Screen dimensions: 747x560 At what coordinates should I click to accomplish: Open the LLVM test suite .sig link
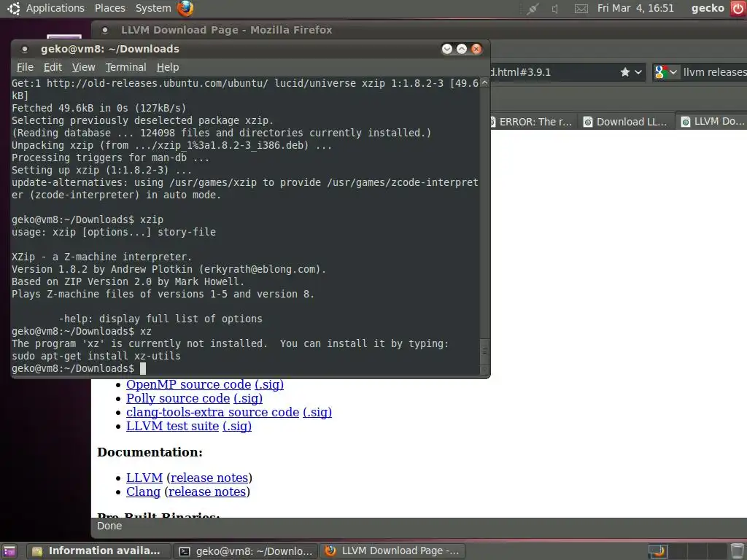click(237, 426)
